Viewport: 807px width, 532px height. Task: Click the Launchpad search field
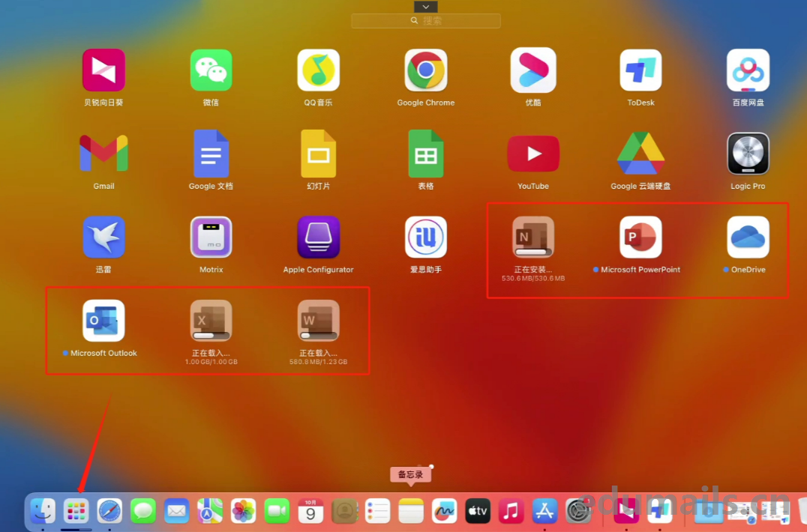426,21
